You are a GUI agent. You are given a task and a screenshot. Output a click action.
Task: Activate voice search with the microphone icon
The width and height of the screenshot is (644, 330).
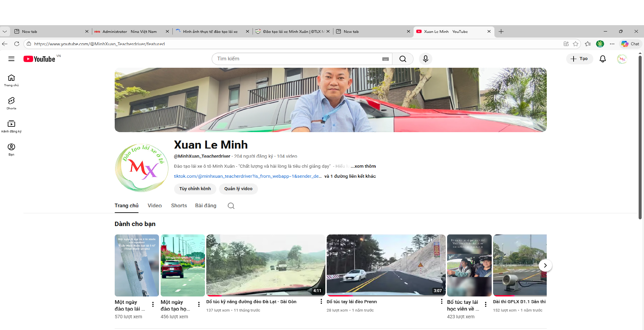pyautogui.click(x=425, y=59)
